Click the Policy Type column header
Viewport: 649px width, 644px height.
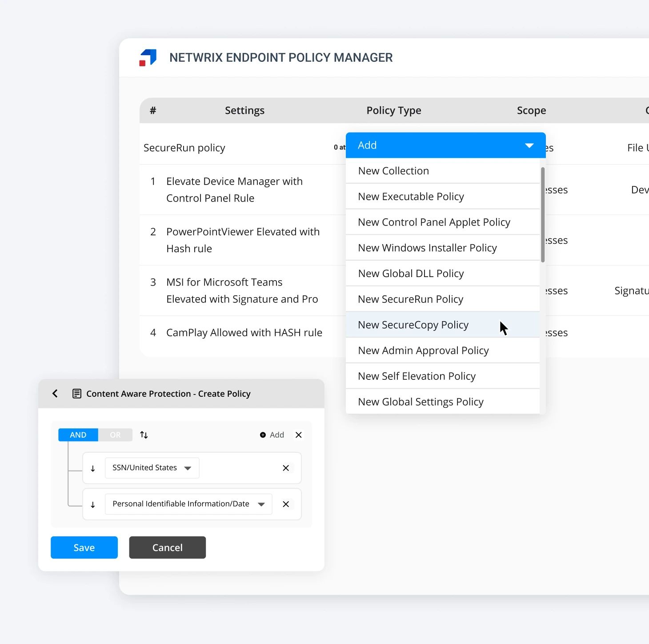pos(394,110)
